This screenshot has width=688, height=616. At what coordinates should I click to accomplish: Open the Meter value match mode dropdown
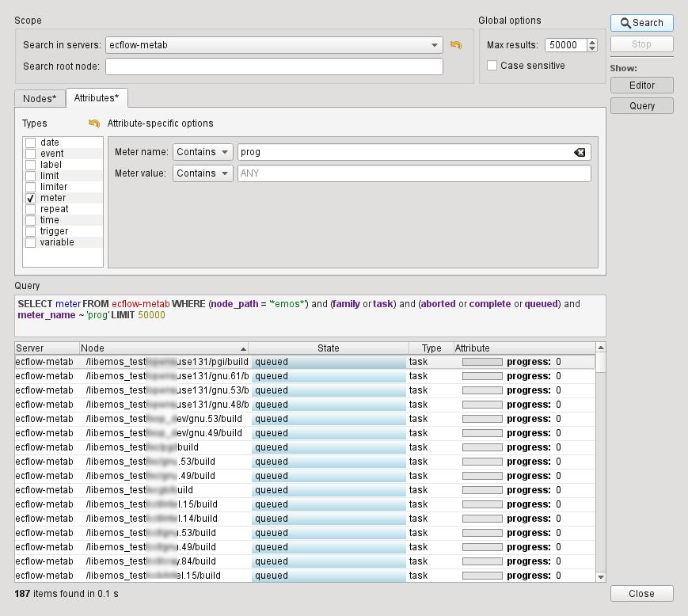tap(203, 173)
